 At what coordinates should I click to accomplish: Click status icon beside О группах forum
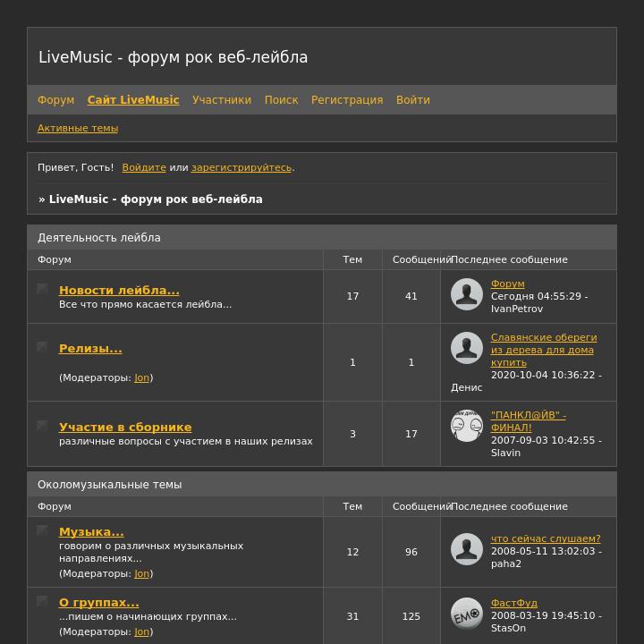click(42, 601)
